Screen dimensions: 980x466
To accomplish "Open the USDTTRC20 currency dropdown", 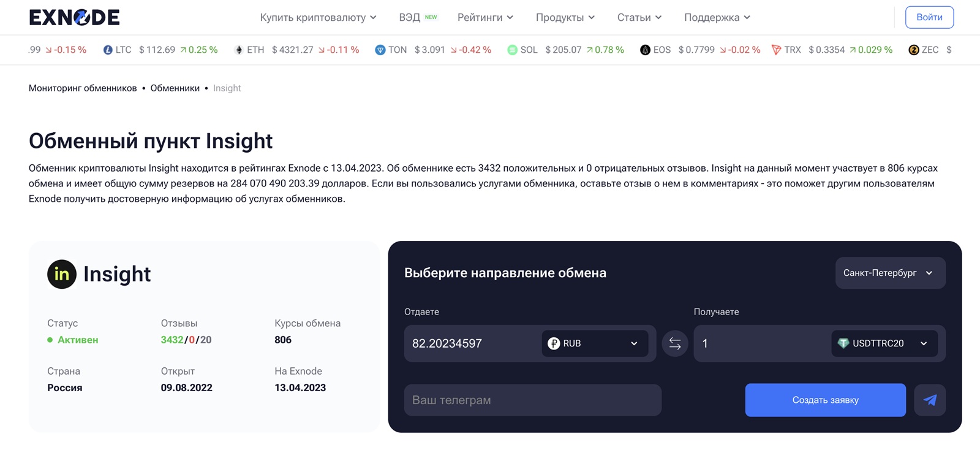I will pos(884,343).
